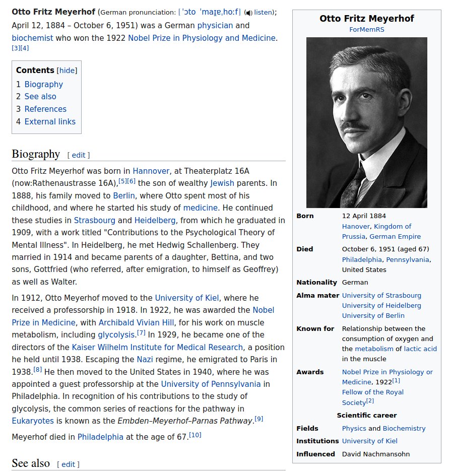Open the Strasbourg link in Biography
This screenshot has width=451, height=476.
[95, 220]
